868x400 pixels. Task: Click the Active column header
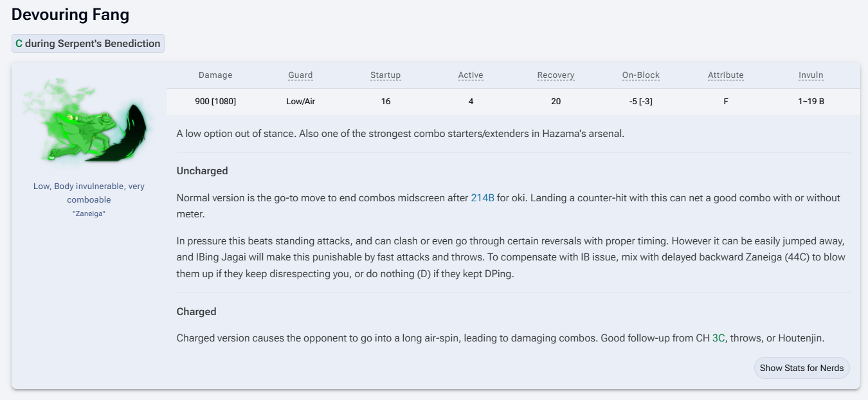[x=471, y=75]
